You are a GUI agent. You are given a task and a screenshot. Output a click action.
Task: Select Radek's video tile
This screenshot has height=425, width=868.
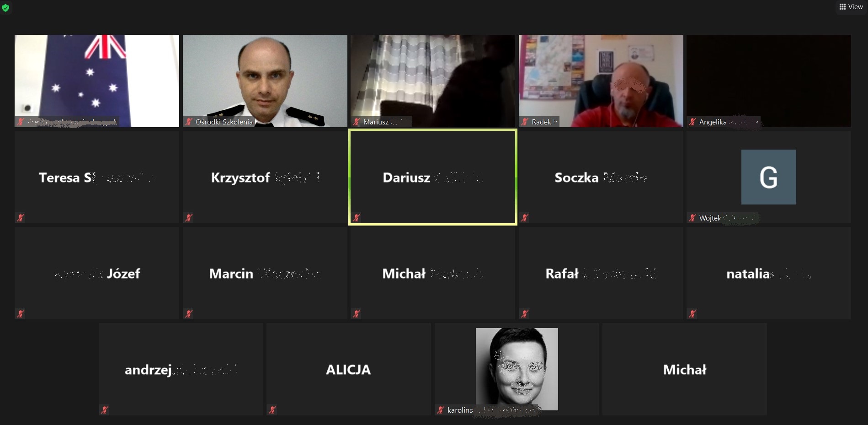click(601, 81)
